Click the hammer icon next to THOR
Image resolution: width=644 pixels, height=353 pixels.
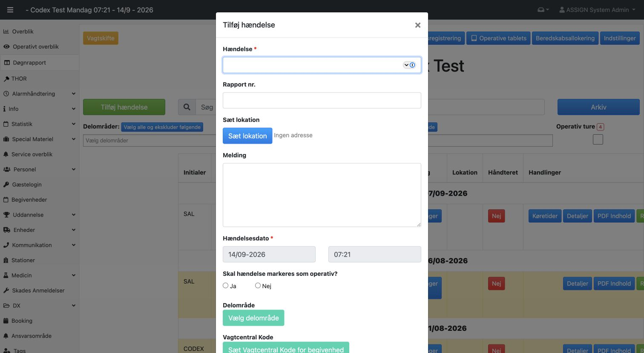click(6, 79)
